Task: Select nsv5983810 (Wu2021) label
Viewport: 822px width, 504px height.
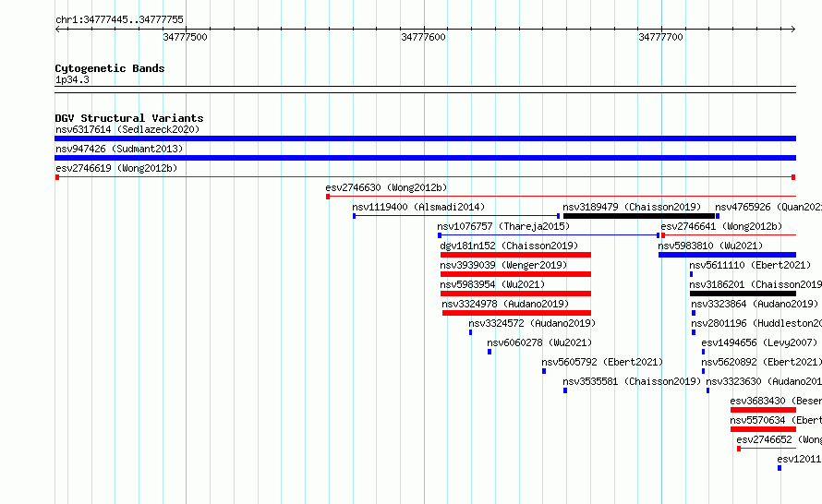Action: (710, 246)
